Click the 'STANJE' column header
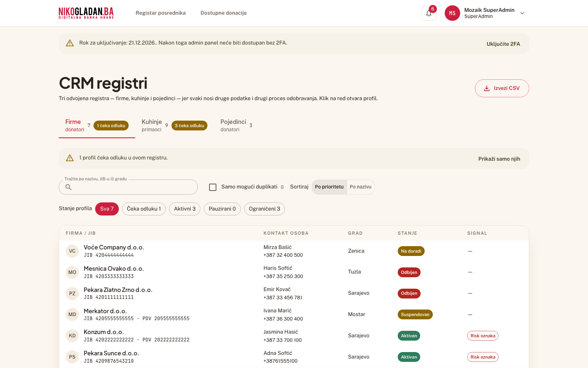 pos(408,233)
